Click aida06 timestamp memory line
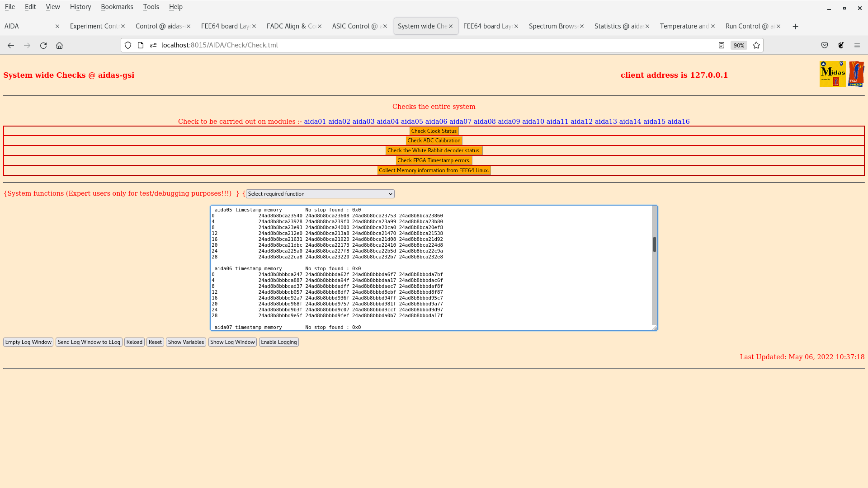The width and height of the screenshot is (868, 488). (288, 269)
